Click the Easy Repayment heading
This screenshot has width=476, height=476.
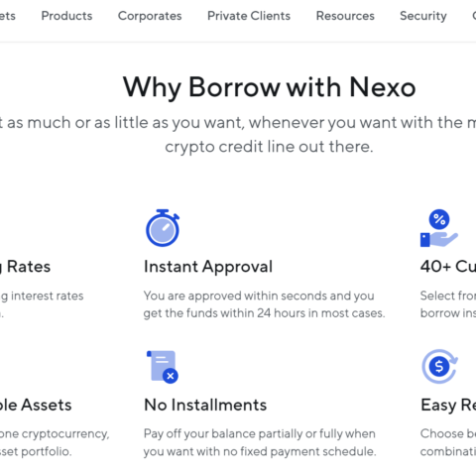448,406
